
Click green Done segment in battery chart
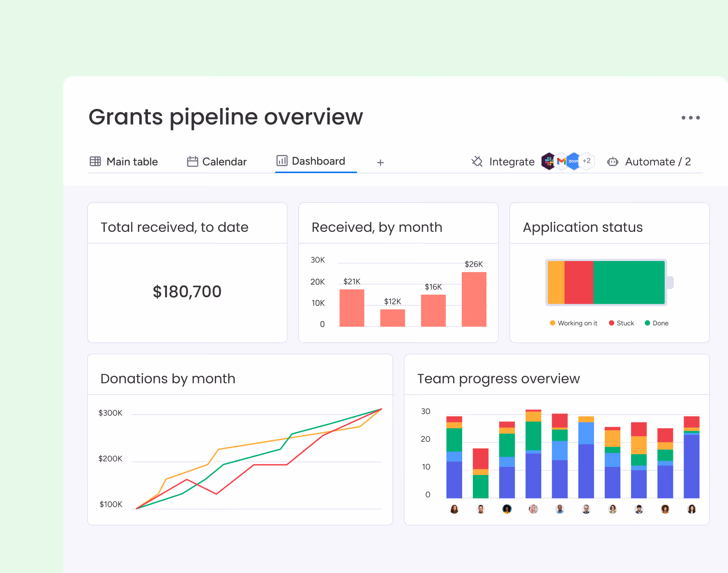pos(629,282)
